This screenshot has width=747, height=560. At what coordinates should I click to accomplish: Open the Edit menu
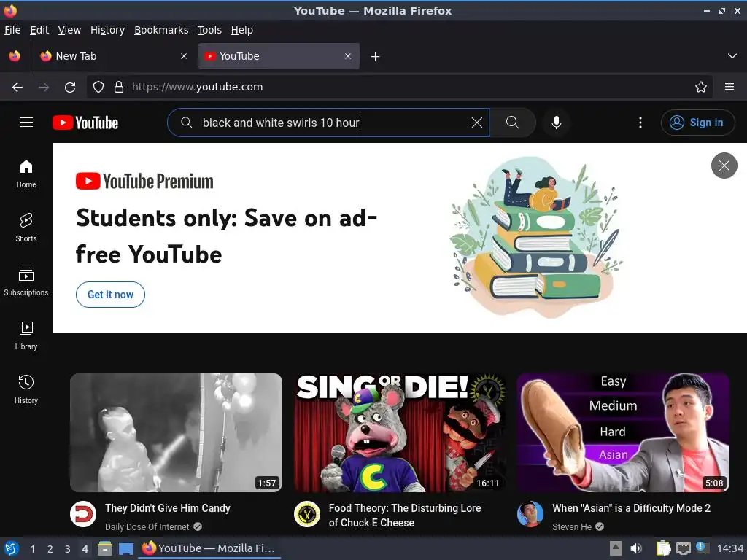click(x=39, y=30)
